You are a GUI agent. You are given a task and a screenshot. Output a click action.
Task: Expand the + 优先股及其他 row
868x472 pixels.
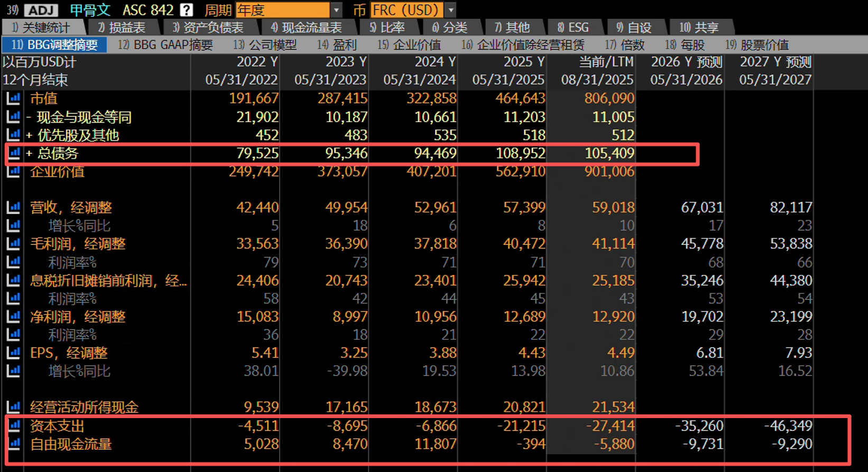29,135
